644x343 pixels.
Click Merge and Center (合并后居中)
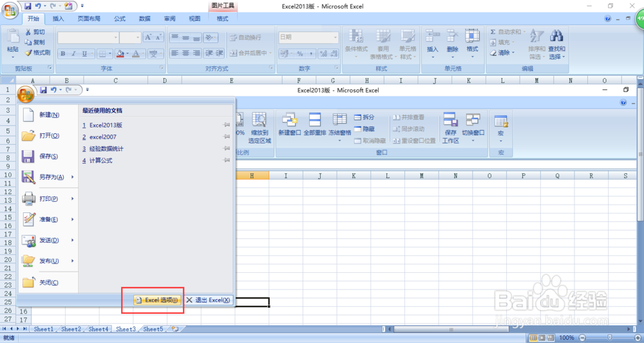click(x=251, y=53)
